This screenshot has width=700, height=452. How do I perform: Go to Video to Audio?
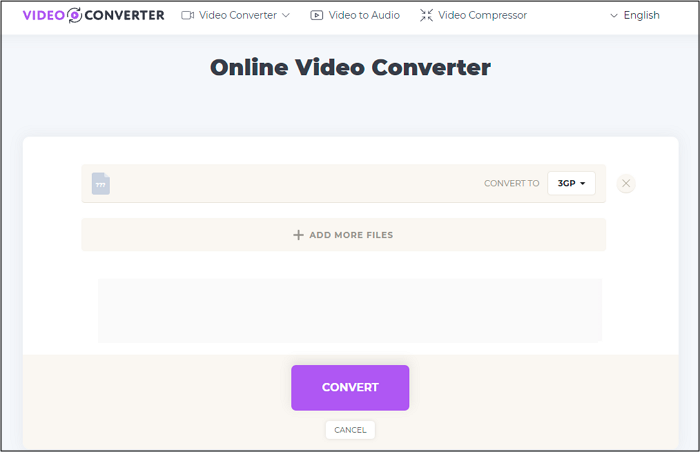point(366,15)
